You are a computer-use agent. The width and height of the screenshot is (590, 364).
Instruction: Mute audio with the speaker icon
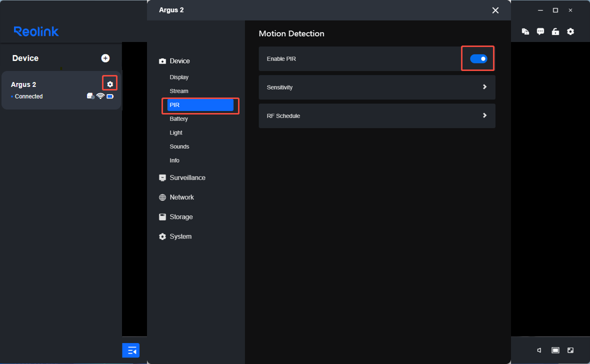(539, 350)
